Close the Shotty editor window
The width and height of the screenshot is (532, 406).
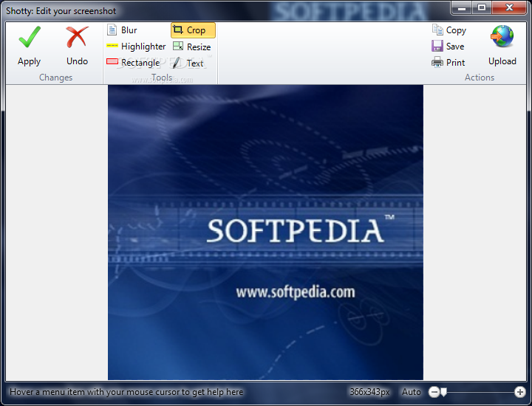(509, 7)
